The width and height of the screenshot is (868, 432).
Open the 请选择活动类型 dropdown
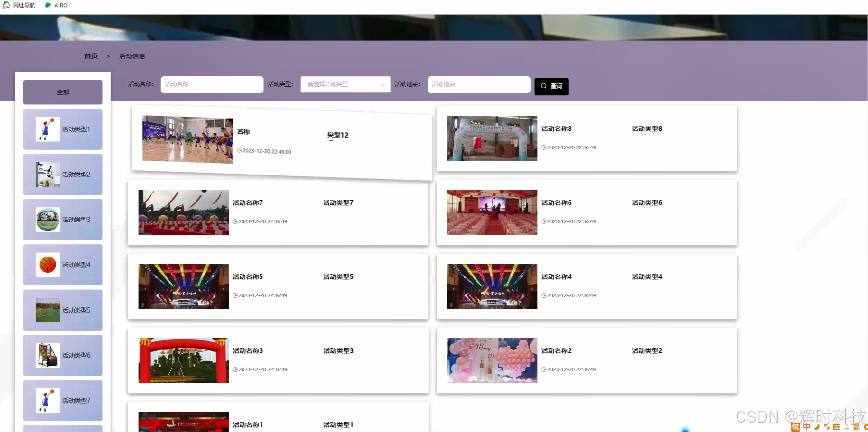tap(345, 84)
